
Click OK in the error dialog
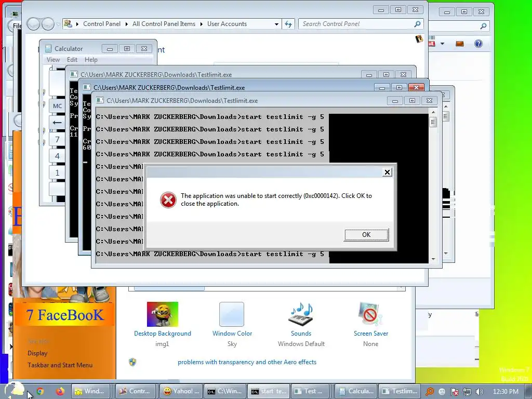coord(366,235)
